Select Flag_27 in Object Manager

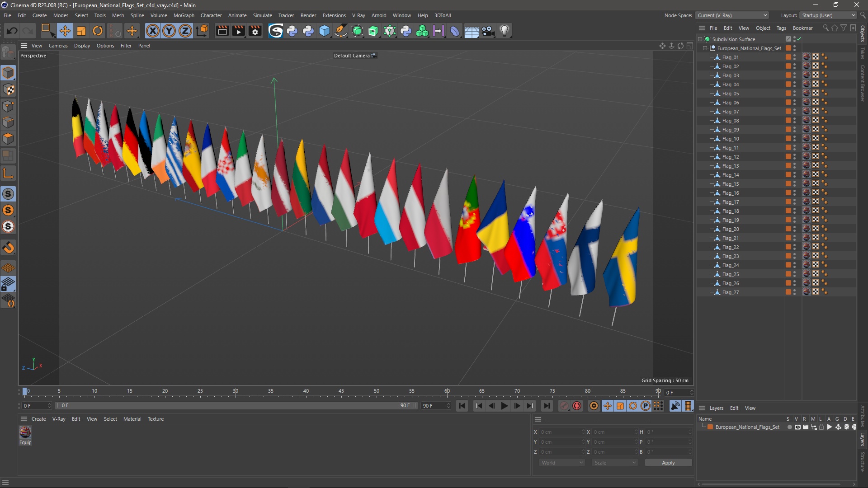[x=730, y=292]
